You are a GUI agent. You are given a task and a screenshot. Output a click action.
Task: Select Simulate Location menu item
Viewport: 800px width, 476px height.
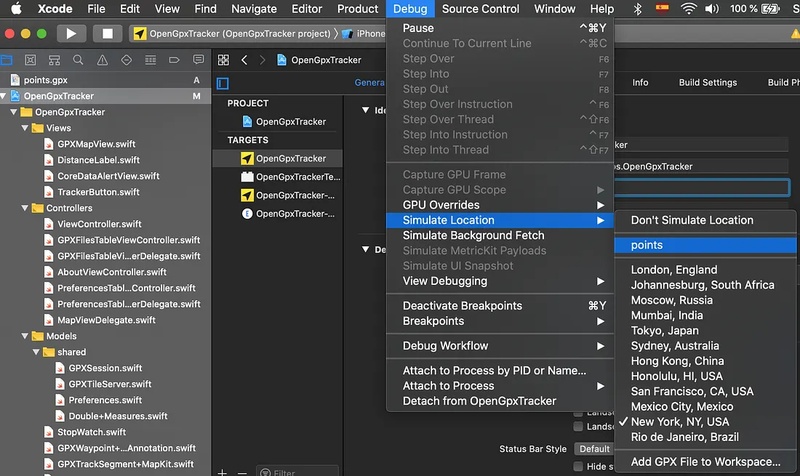(x=499, y=220)
